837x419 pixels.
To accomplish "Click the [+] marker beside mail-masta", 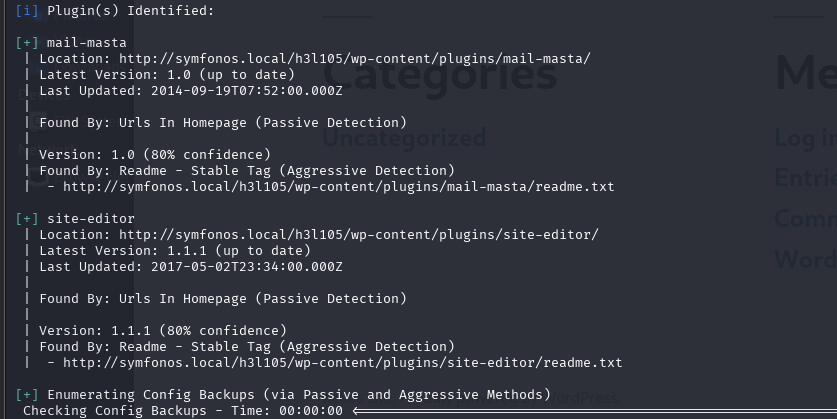I will tap(27, 43).
